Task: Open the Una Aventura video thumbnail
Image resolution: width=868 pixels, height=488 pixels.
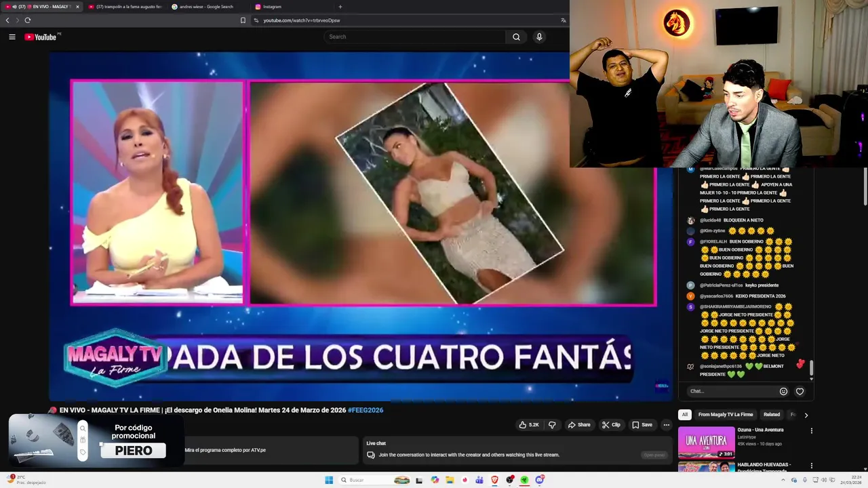Action: [706, 443]
